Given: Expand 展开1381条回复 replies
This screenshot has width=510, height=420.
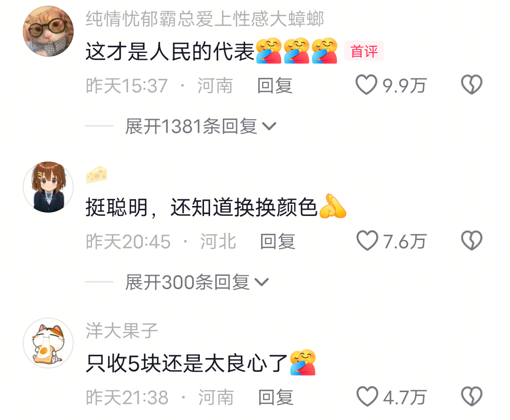Looking at the screenshot, I should 201,126.
